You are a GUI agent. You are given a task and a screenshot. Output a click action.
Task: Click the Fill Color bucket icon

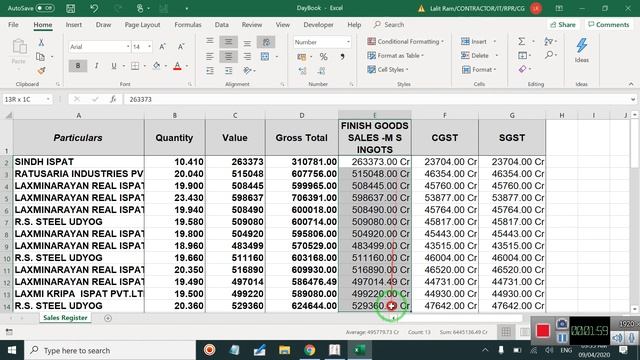[156, 66]
